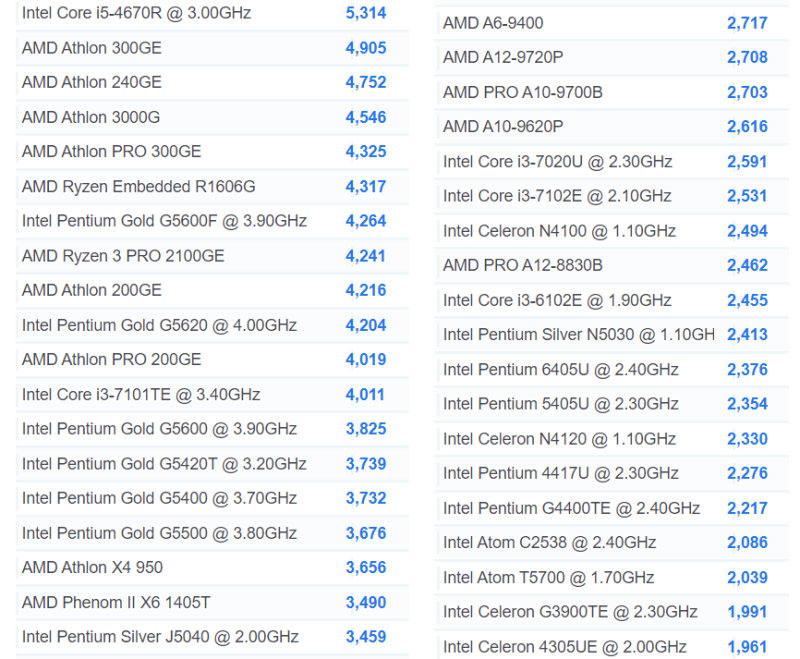Select Intel Core i3-6102E @ 1.90GHz
The width and height of the screenshot is (800, 659).
(557, 300)
